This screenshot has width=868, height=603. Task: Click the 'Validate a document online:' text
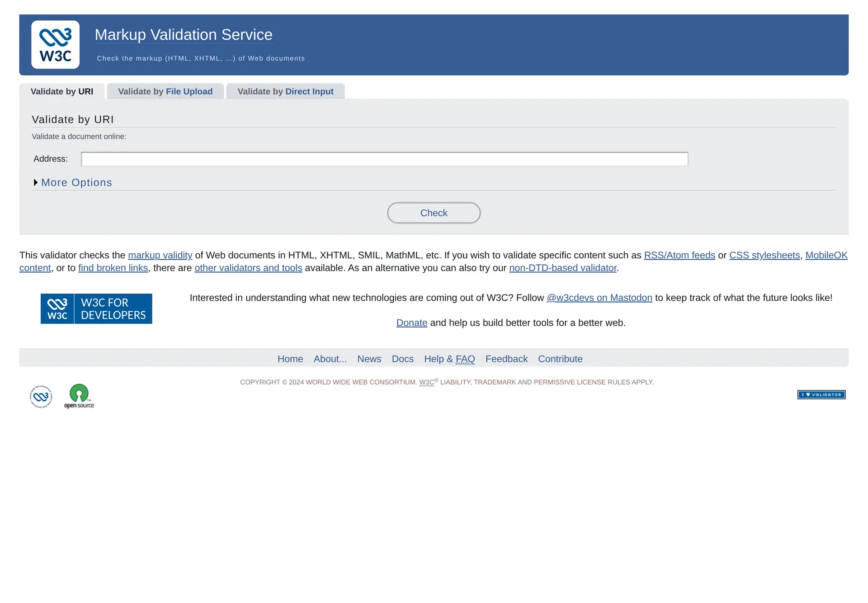(x=79, y=137)
